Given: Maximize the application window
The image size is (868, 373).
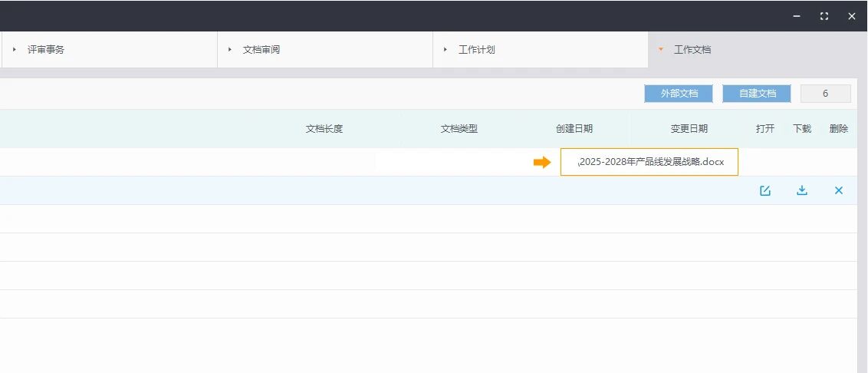Looking at the screenshot, I should (x=824, y=16).
